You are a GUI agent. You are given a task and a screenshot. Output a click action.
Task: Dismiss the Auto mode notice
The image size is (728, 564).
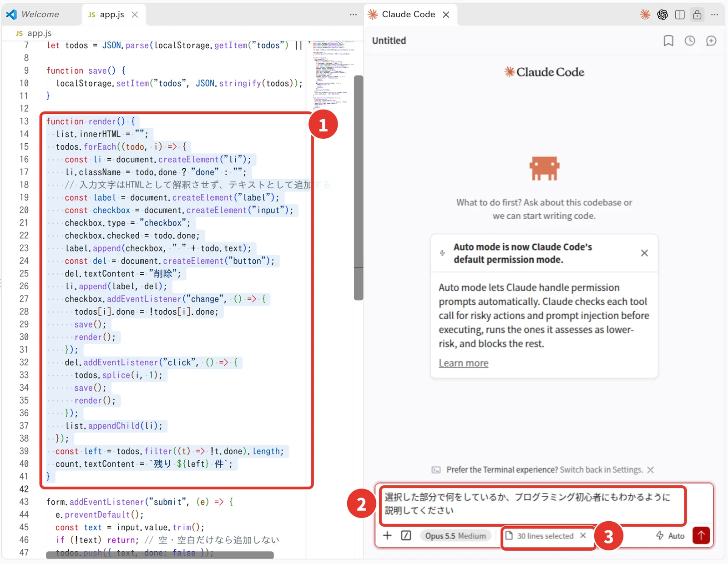click(644, 253)
